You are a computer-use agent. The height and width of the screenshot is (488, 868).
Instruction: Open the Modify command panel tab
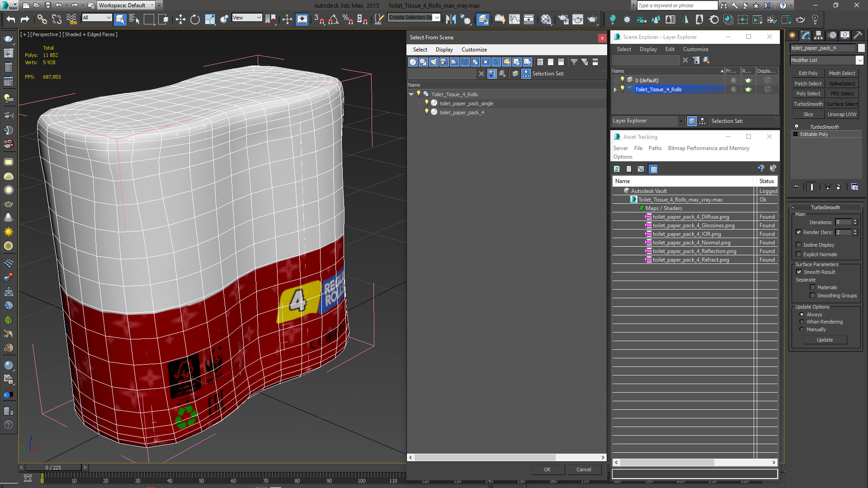point(806,35)
